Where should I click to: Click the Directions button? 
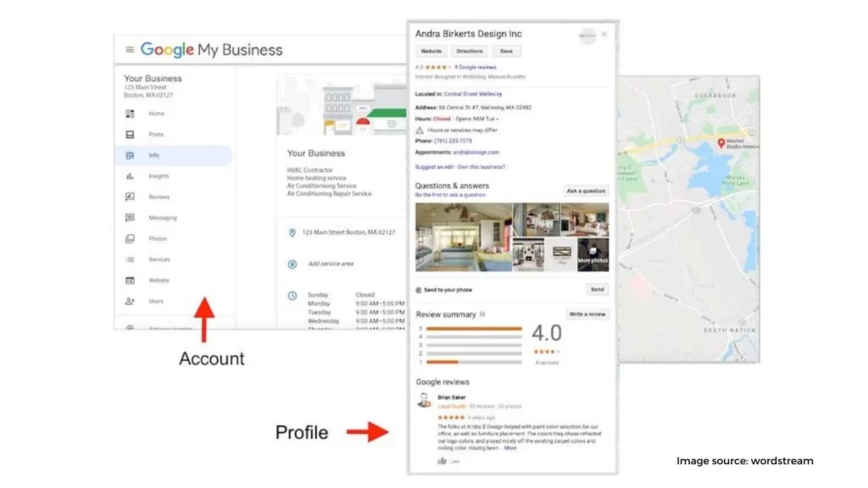470,51
